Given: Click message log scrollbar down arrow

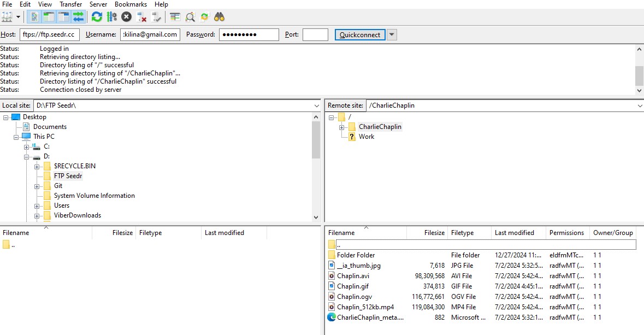Looking at the screenshot, I should tap(639, 90).
